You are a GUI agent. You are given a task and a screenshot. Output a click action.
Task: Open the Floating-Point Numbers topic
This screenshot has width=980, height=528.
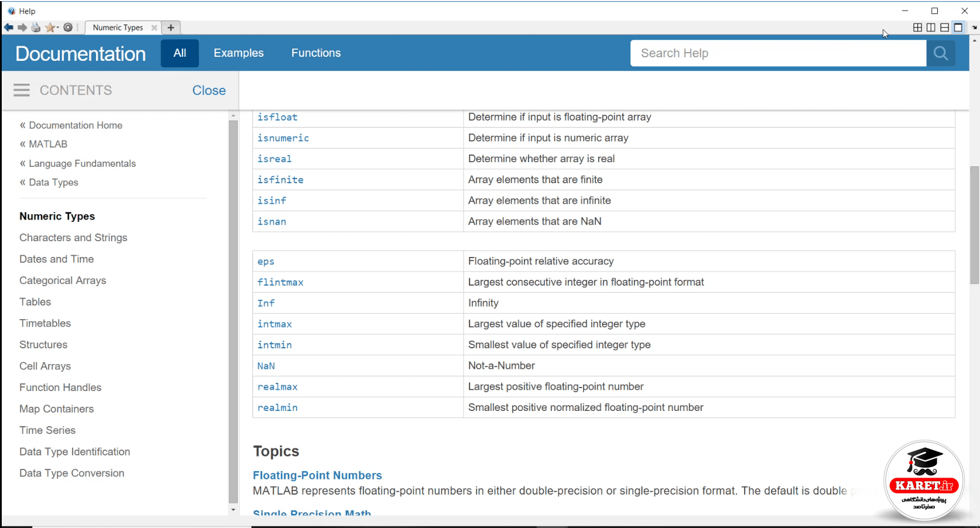point(317,475)
